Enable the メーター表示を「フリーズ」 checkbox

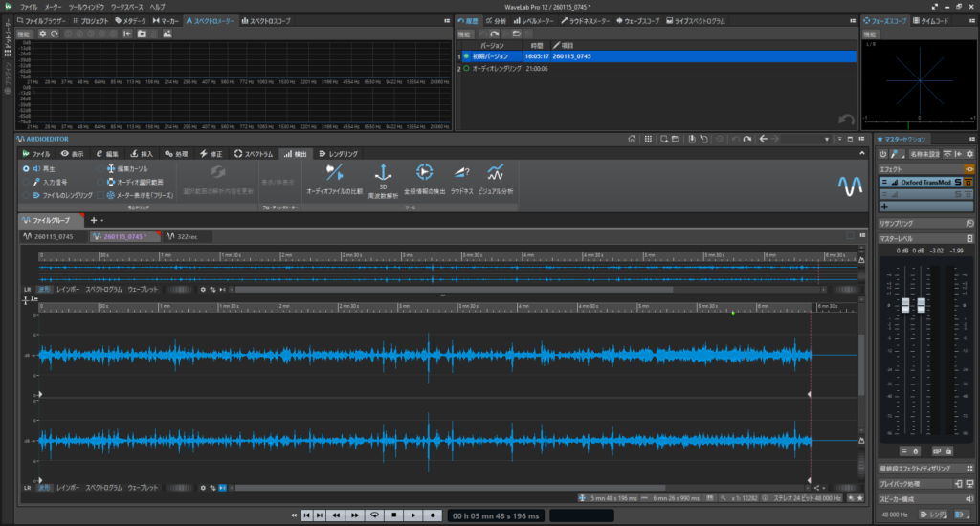pyautogui.click(x=100, y=194)
